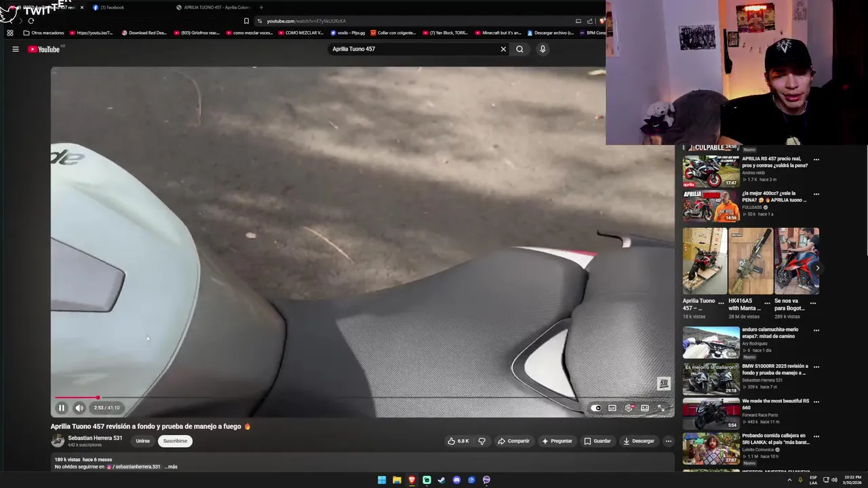Viewport: 868px width, 488px height.
Task: Open options for APRILIA RS 457 video
Action: pyautogui.click(x=816, y=160)
